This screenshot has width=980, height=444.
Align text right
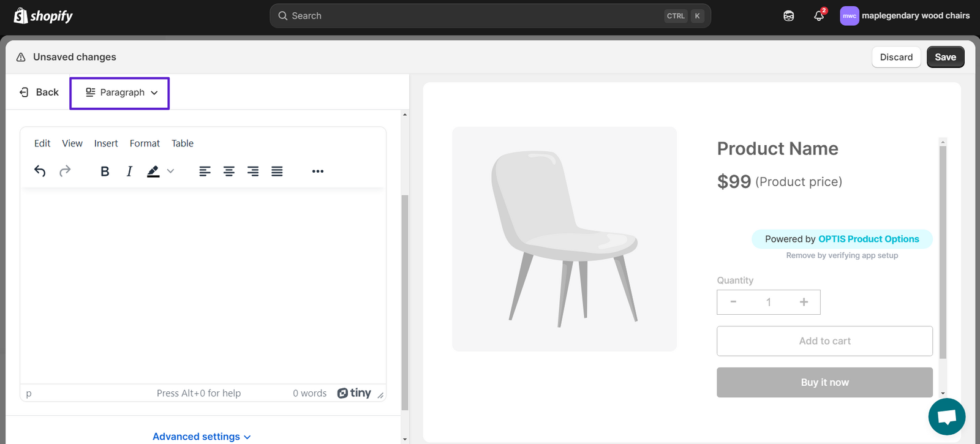(x=253, y=171)
